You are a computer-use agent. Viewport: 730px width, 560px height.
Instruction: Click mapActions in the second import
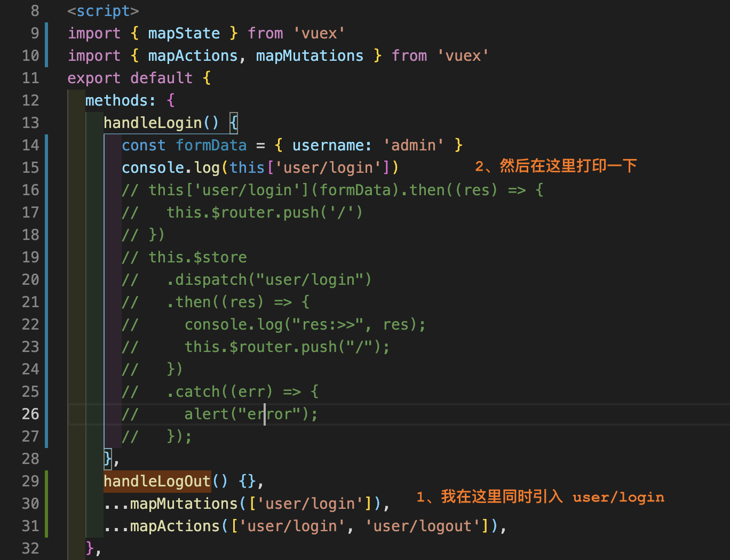tap(193, 55)
